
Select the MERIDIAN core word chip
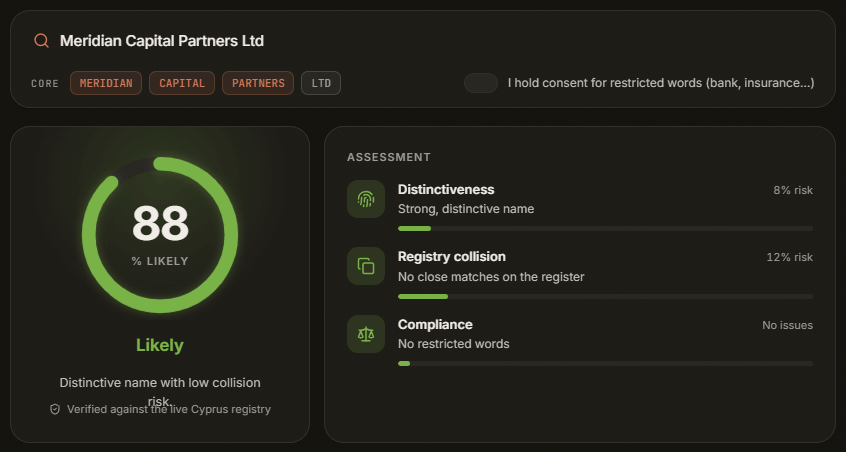[x=106, y=83]
